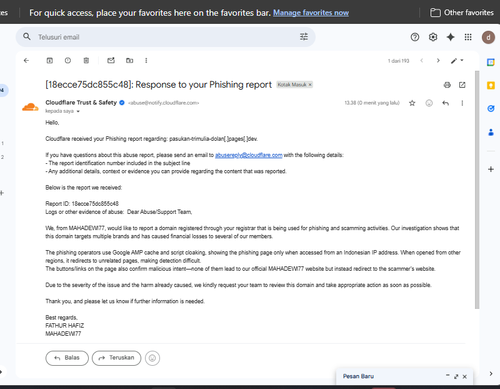Expand recipient details under sender name
This screenshot has width=500, height=389.
(x=78, y=111)
